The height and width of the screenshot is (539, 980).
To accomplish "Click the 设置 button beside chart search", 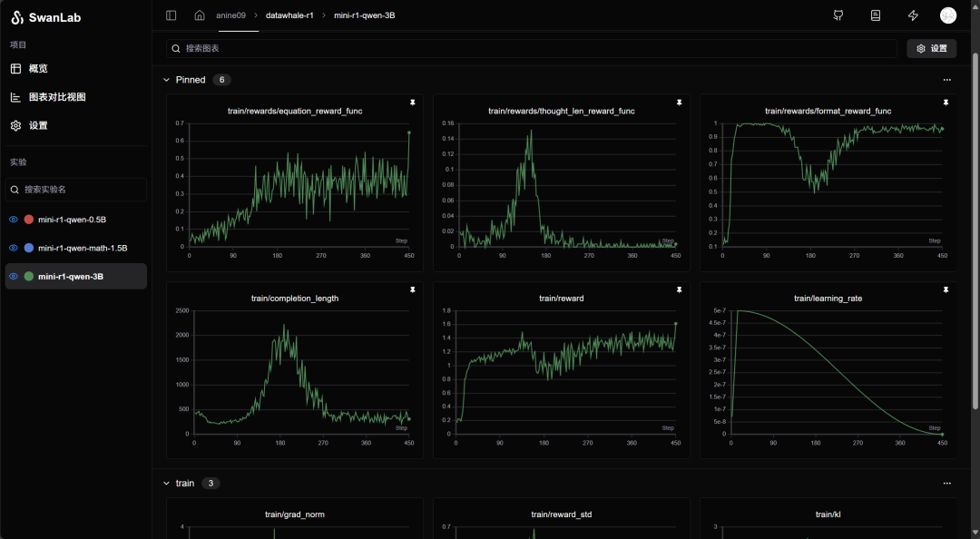I will click(931, 48).
